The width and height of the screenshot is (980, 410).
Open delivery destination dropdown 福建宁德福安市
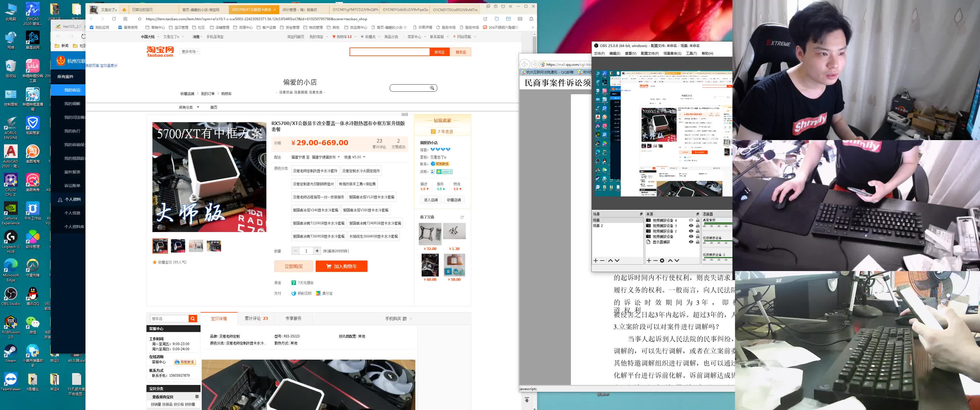[326, 157]
